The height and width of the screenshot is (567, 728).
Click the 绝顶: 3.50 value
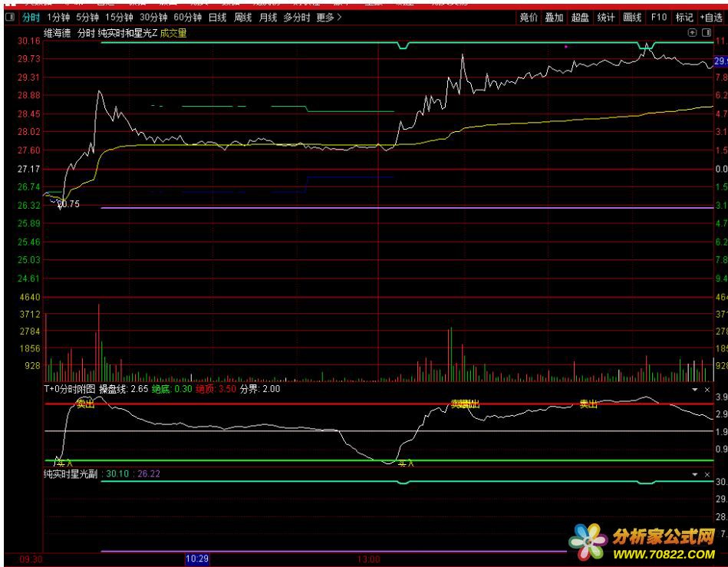coord(216,389)
